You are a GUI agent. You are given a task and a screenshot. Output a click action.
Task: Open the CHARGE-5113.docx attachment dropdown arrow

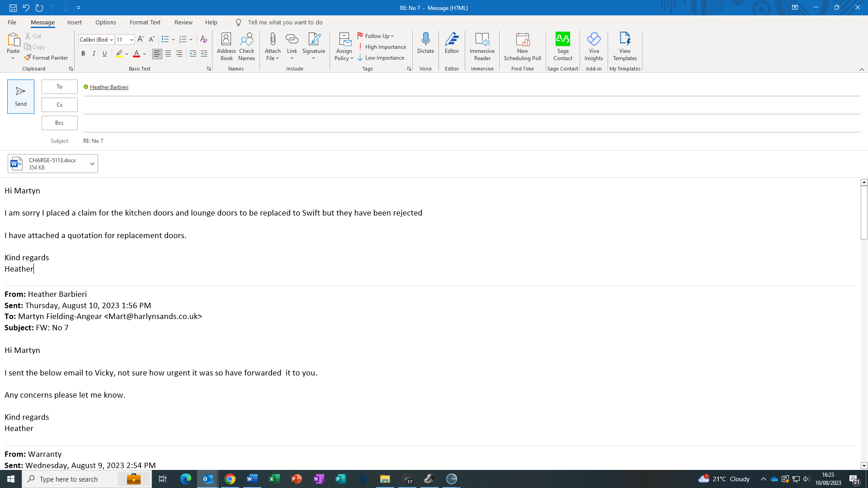92,164
